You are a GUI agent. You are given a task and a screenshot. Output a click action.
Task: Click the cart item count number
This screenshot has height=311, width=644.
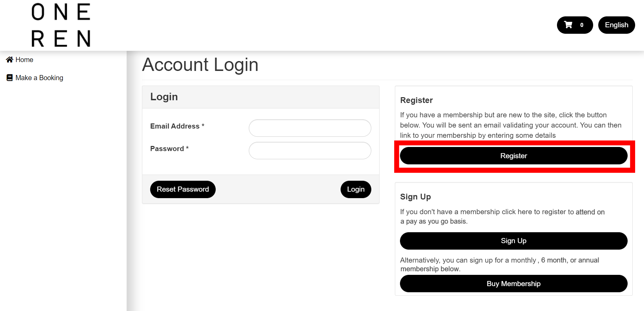click(x=582, y=25)
